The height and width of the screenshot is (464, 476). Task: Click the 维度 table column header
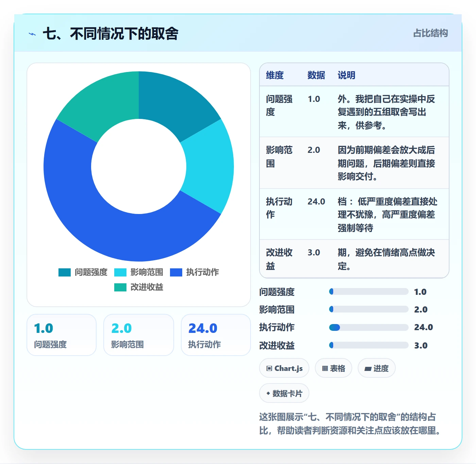click(x=275, y=75)
